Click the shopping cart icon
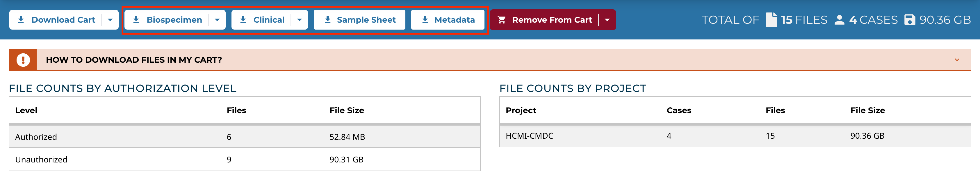 coord(502,20)
